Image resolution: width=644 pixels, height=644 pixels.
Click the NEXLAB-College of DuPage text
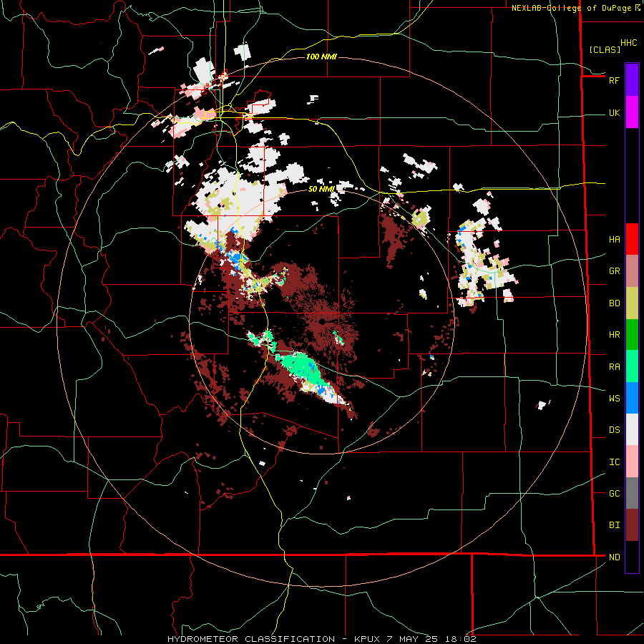[x=571, y=8]
